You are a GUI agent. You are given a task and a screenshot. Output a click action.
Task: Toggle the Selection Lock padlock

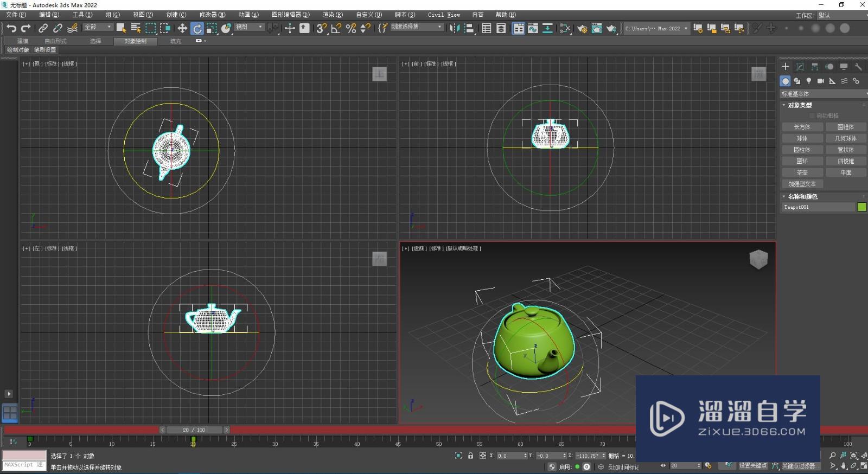pyautogui.click(x=470, y=456)
